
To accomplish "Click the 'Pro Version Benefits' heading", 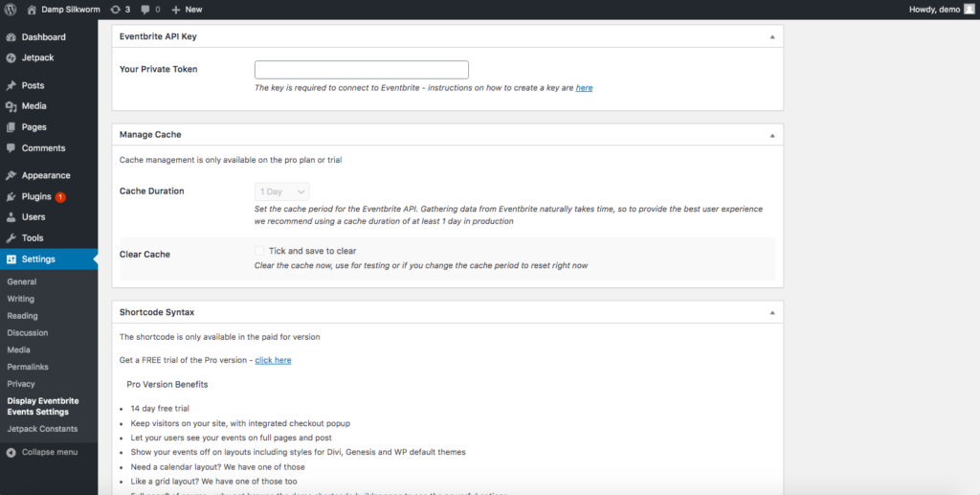I will tap(167, 384).
